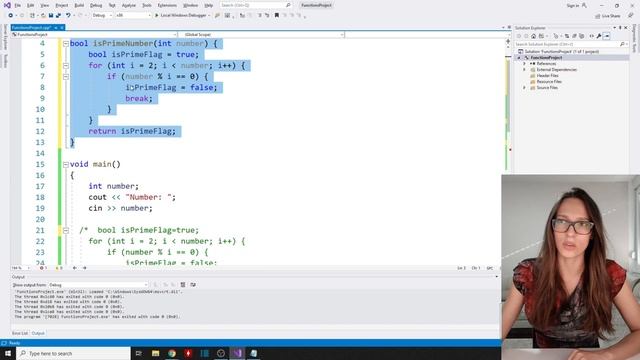This screenshot has width=640, height=360.
Task: Select Header Files folder in Solution Explorer
Action: pos(547,76)
